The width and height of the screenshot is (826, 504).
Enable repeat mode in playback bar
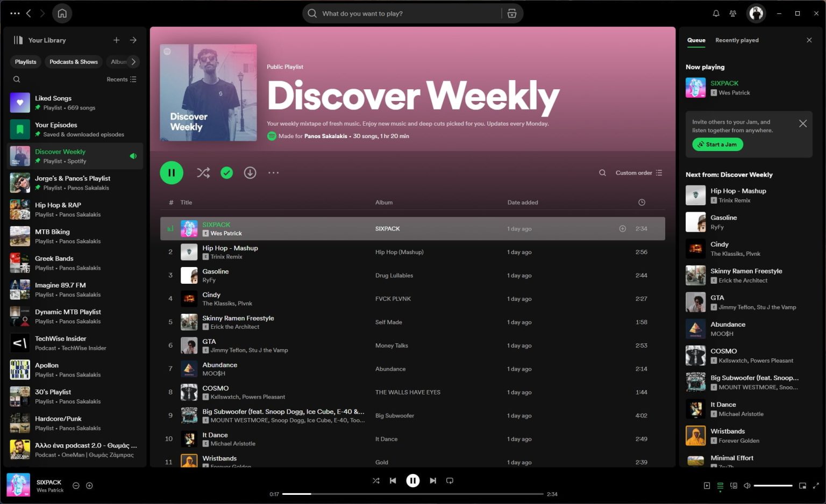(x=450, y=480)
